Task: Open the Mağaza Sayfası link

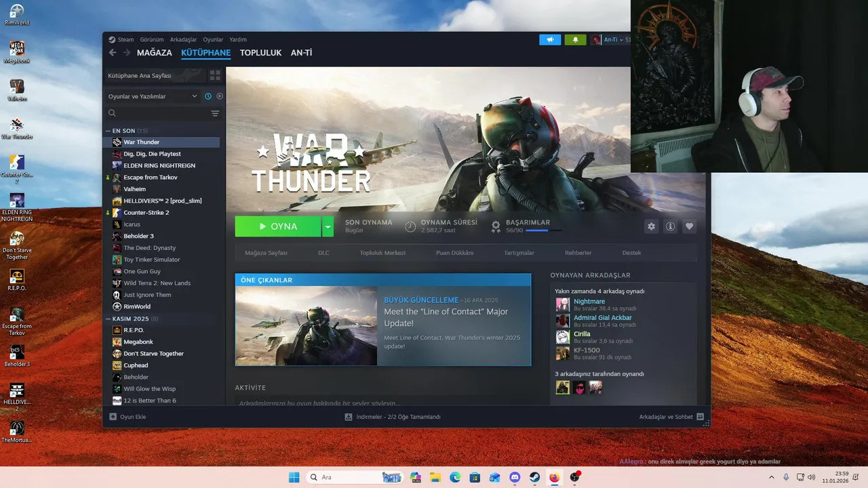Action: click(x=266, y=253)
